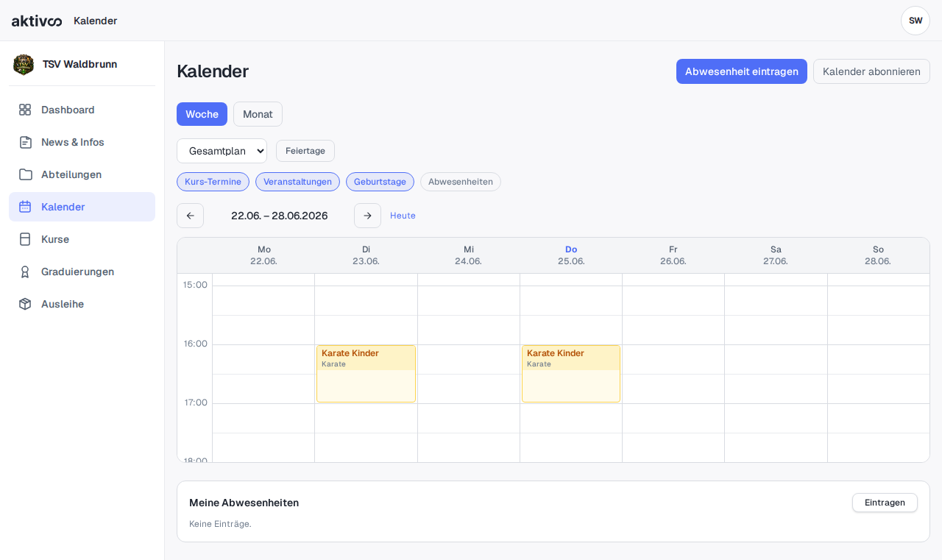Click the Kalender title in the top bar

point(95,21)
